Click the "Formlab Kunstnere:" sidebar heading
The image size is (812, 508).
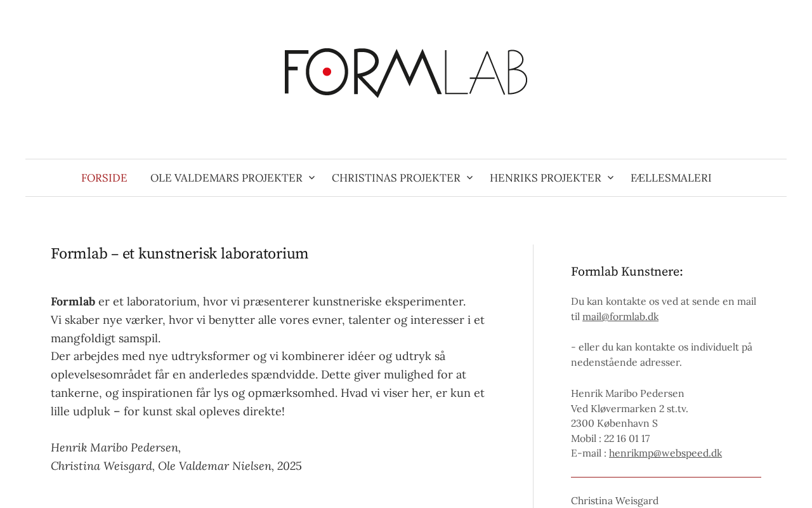(627, 272)
